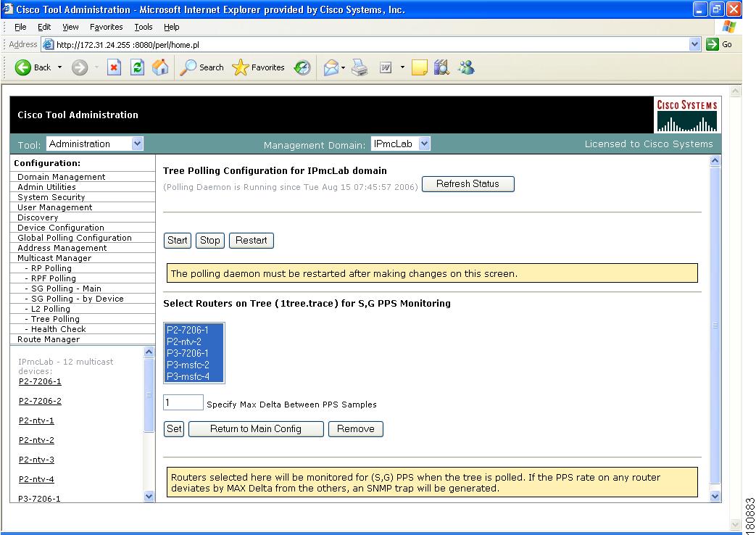The height and width of the screenshot is (535, 756).
Task: Click the yellow note icon in toolbar
Action: click(420, 67)
